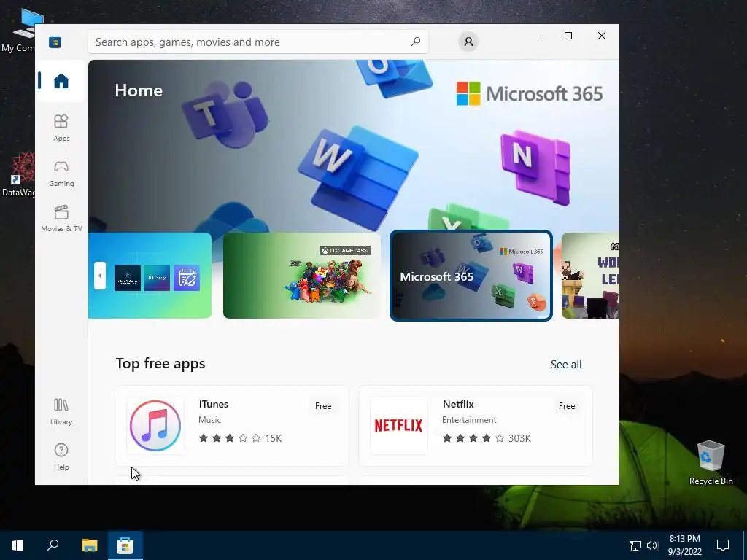
Task: Select the creative apps carousel thumbnail
Action: 150,275
